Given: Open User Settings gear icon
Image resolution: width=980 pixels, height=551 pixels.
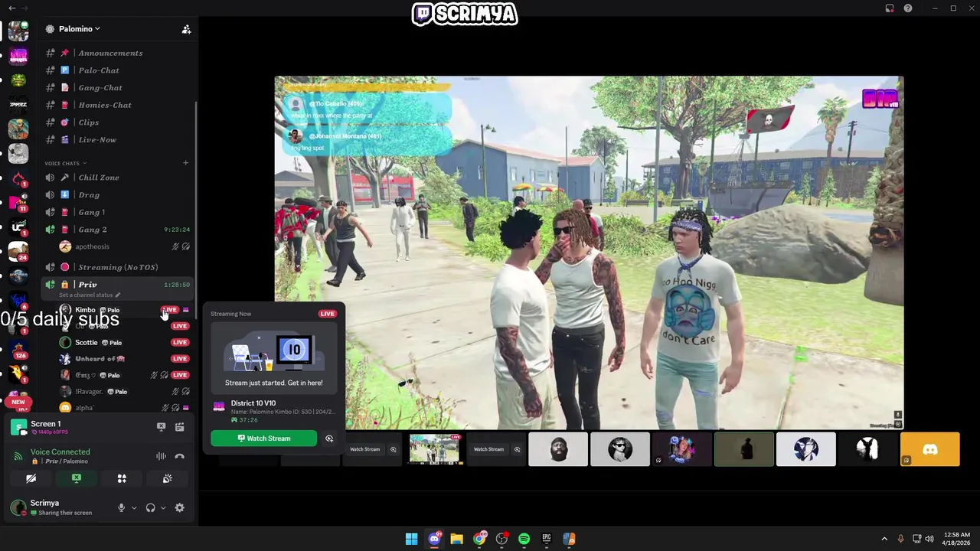Looking at the screenshot, I should (179, 507).
